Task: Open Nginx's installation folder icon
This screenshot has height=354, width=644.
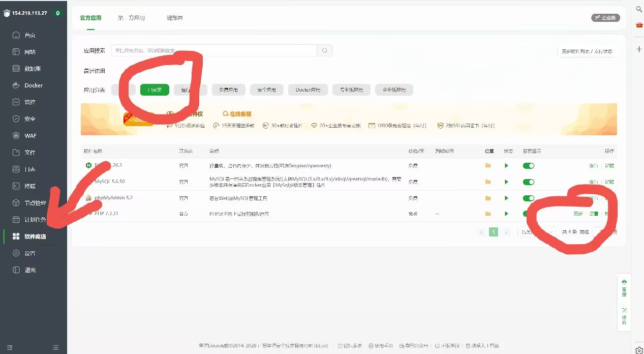Action: (x=488, y=165)
